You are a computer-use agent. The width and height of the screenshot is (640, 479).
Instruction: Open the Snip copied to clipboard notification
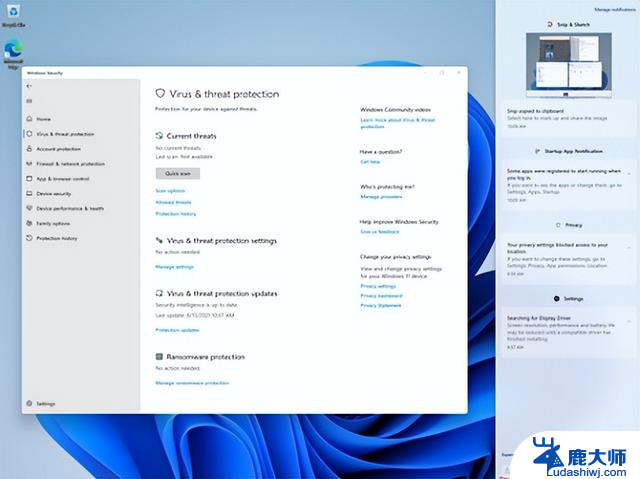[x=569, y=118]
